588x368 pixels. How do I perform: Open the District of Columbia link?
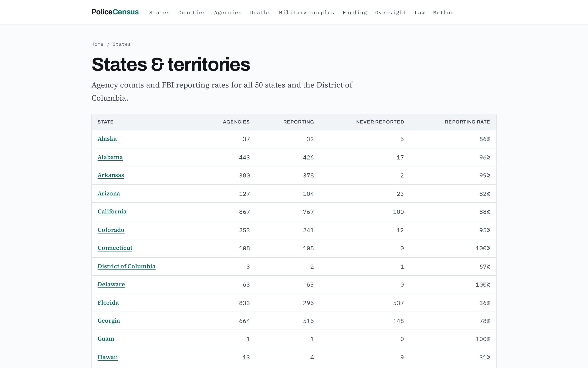click(x=127, y=267)
